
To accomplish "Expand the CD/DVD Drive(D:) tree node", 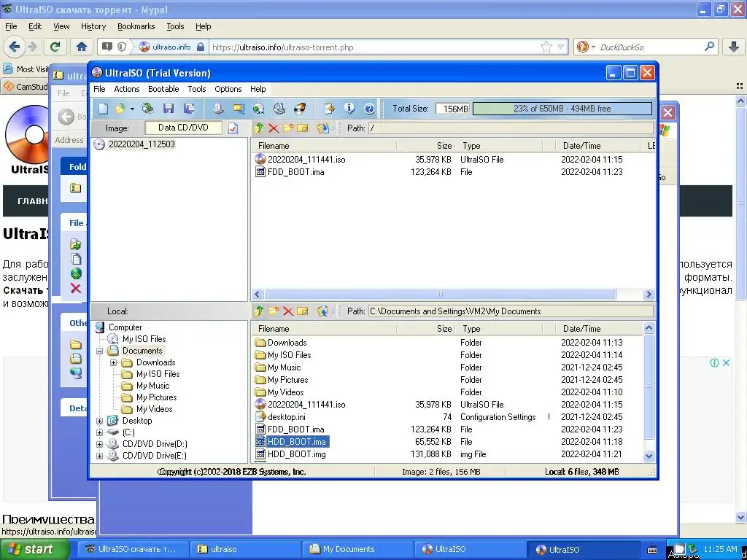I will (x=99, y=444).
